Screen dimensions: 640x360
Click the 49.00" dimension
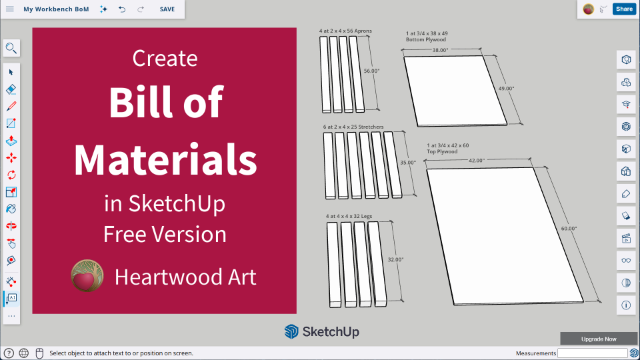tap(506, 89)
